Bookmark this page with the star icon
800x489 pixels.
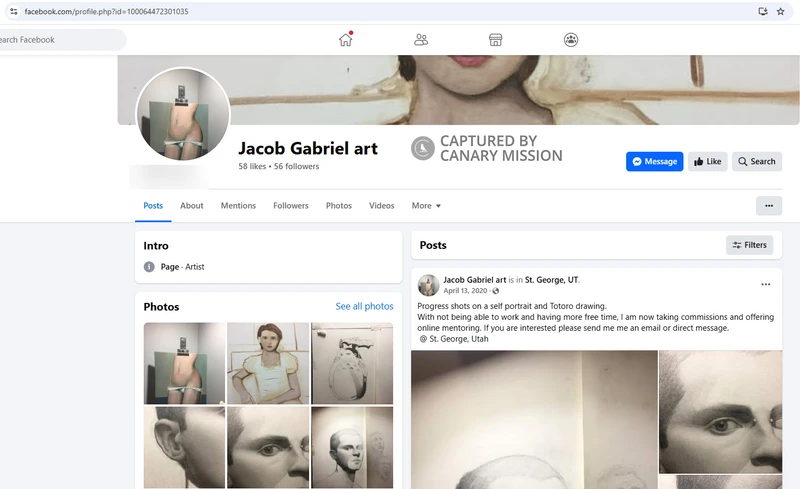click(x=781, y=11)
